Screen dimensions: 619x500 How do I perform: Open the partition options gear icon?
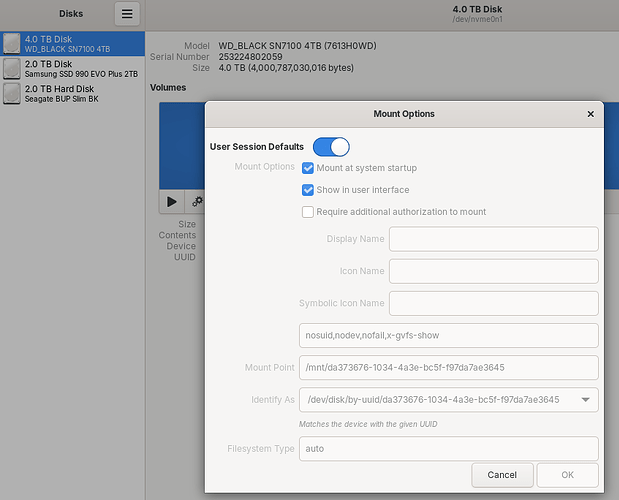[x=197, y=201]
